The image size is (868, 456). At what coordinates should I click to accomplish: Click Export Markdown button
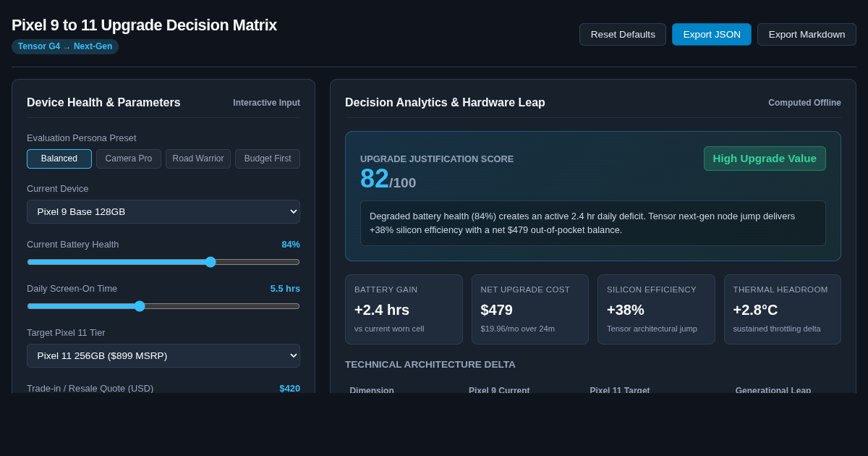coord(807,34)
